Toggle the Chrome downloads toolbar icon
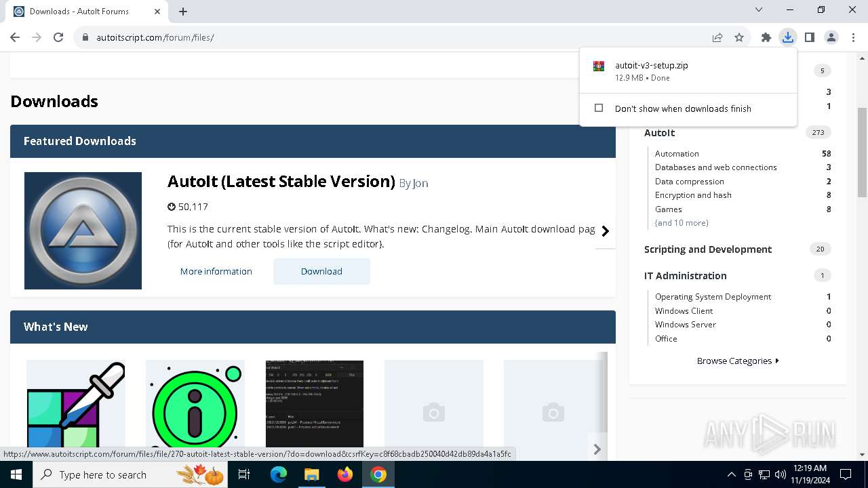Image resolution: width=868 pixels, height=488 pixels. click(x=788, y=37)
